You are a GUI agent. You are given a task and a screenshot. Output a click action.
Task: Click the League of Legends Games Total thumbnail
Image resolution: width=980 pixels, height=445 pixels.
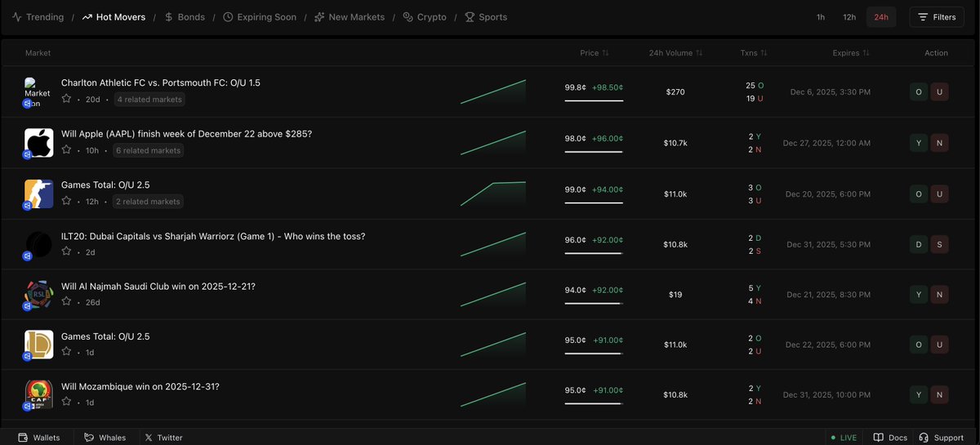click(38, 345)
